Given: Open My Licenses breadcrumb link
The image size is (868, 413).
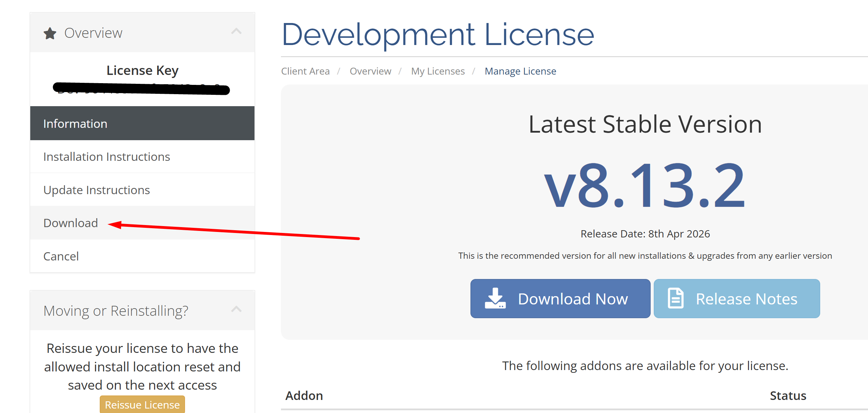Looking at the screenshot, I should [x=437, y=71].
